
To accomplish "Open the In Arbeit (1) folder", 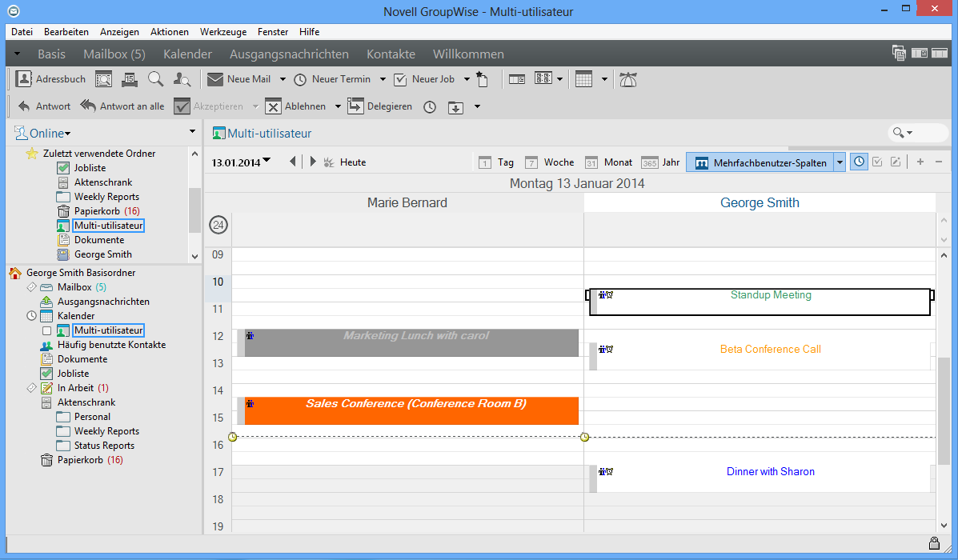I will click(x=74, y=388).
